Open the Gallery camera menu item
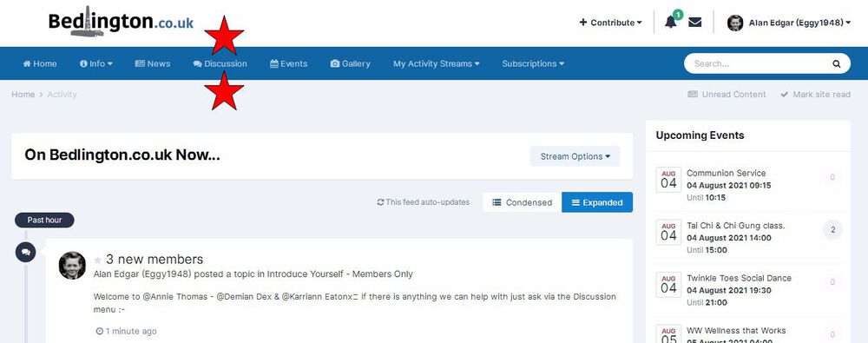Image resolution: width=868 pixels, height=343 pixels. pos(351,63)
